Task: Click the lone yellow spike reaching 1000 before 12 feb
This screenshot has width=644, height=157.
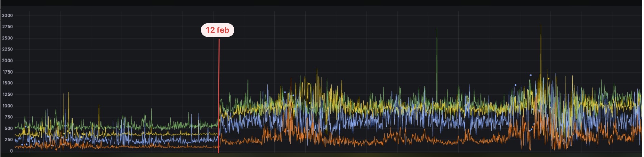Action: [x=99, y=106]
